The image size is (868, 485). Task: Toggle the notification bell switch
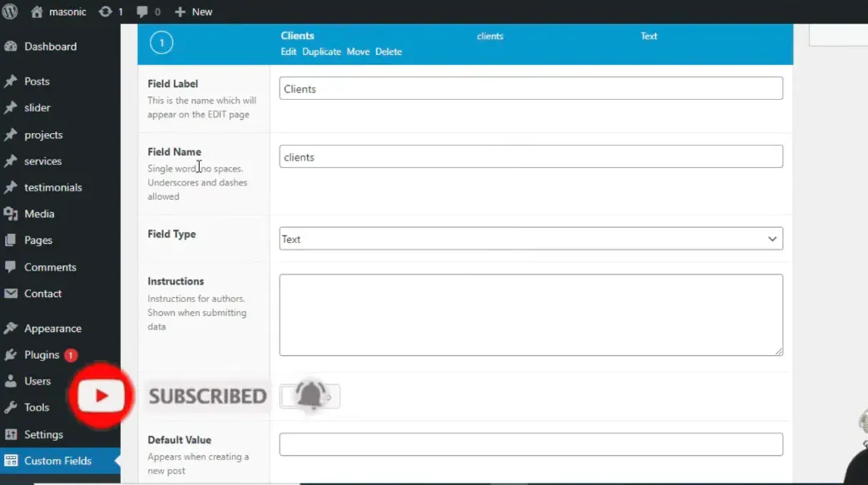pyautogui.click(x=310, y=397)
